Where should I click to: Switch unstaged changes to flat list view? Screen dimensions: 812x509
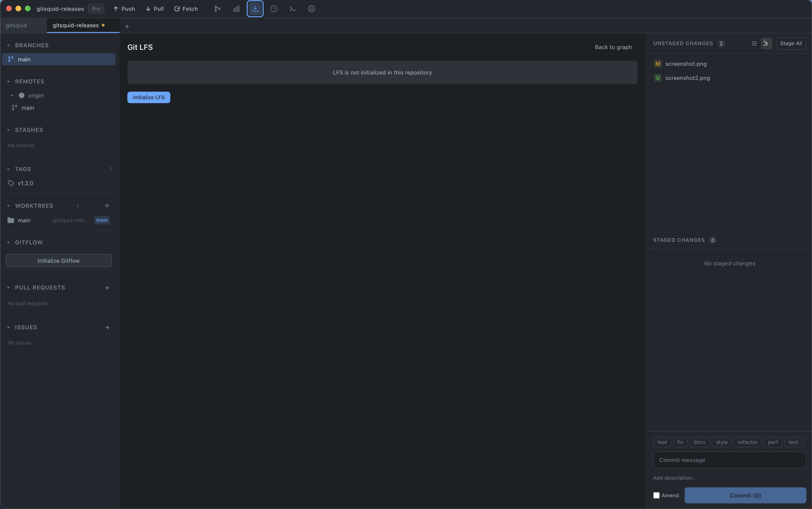click(x=754, y=43)
